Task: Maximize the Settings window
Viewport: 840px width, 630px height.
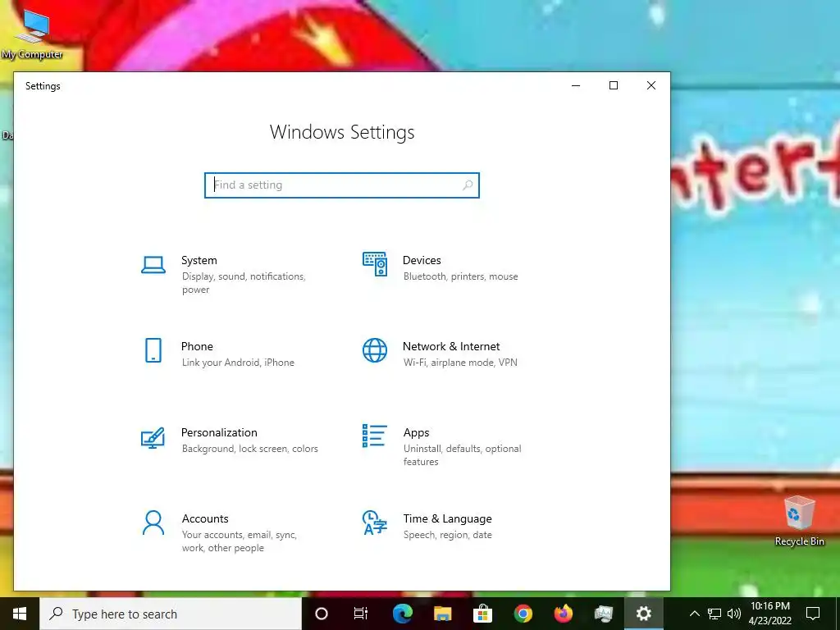Action: pyautogui.click(x=614, y=85)
